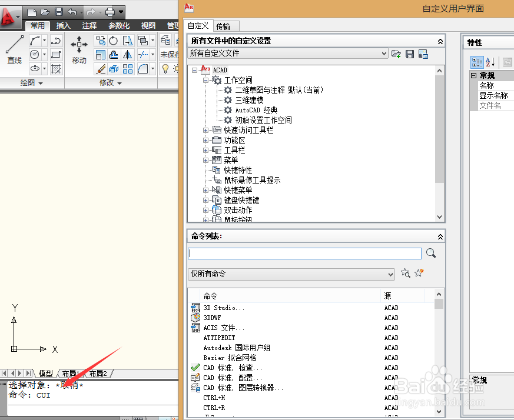This screenshot has height=420, width=514.
Task: Select the offset tool
Action: coord(114,54)
